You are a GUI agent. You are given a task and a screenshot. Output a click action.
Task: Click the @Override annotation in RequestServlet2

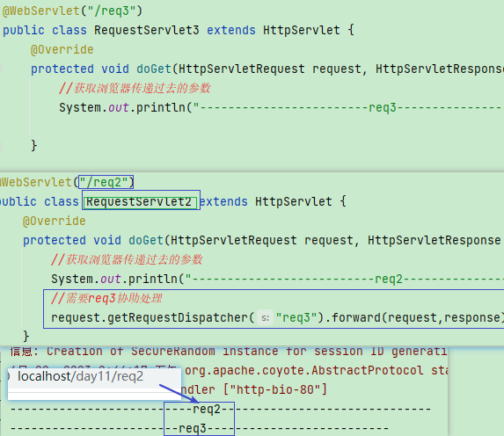55,221
